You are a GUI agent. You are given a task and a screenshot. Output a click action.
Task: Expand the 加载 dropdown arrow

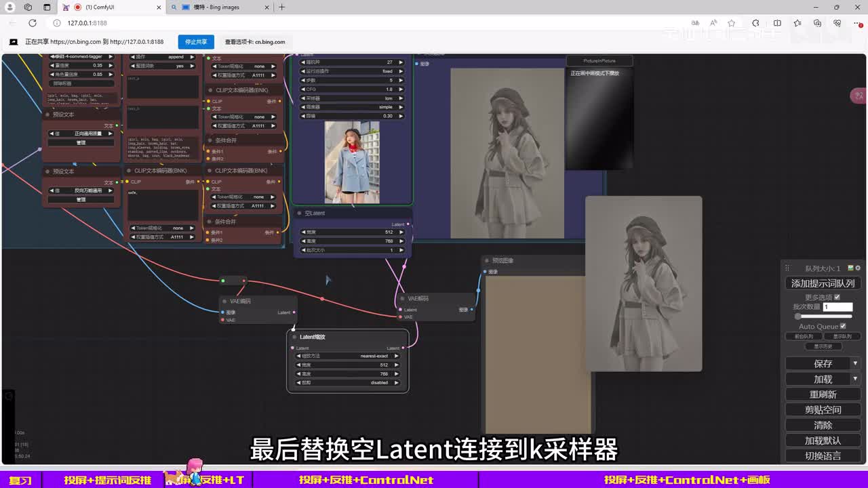[855, 379]
